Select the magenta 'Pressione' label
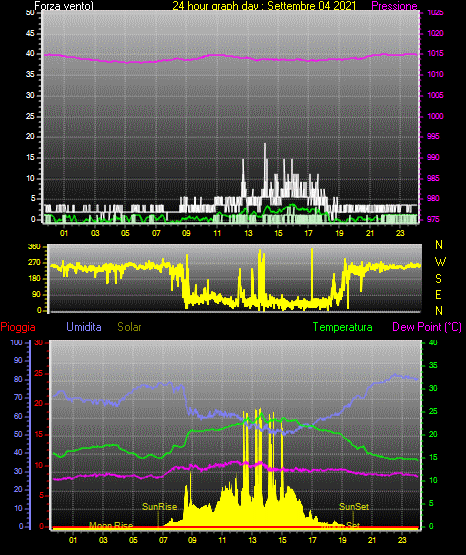Viewport: 466px width, 555px height. pos(394,6)
